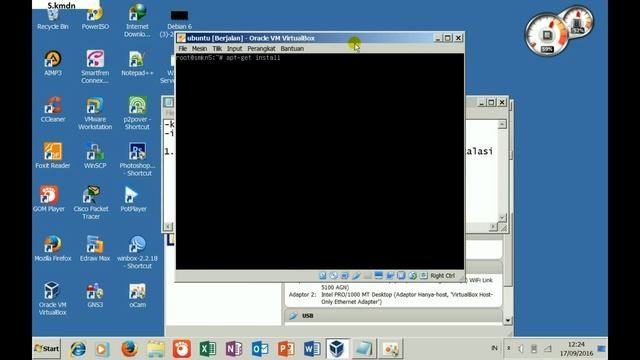The image size is (640, 360).
Task: Open Windows Media Player from the taskbar
Action: [102, 349]
